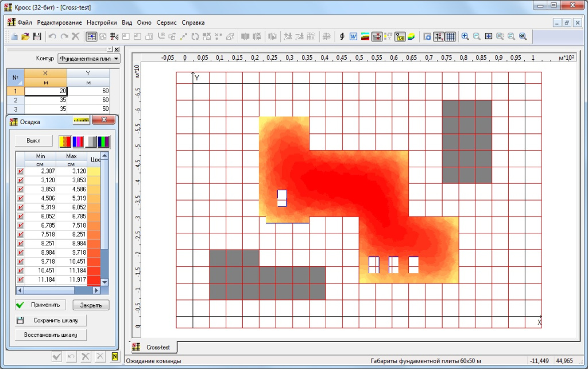588x369 pixels.
Task: Click the Save diskette icon in toolbar
Action: [37, 36]
